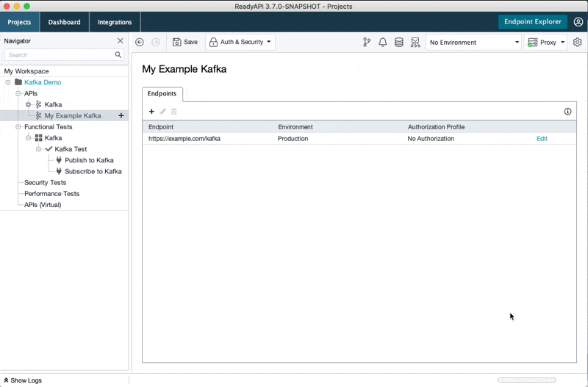The height and width of the screenshot is (387, 588).
Task: Collapse the Kafka Demo project node
Action: point(8,82)
